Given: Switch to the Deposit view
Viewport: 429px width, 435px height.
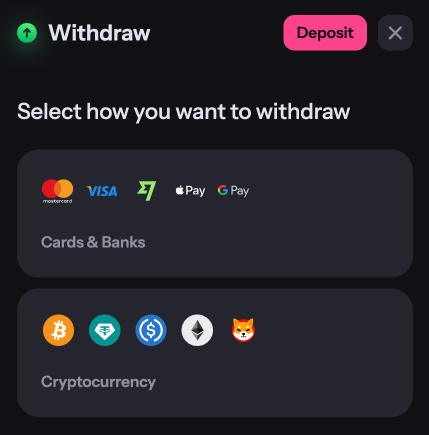Looking at the screenshot, I should click(325, 33).
